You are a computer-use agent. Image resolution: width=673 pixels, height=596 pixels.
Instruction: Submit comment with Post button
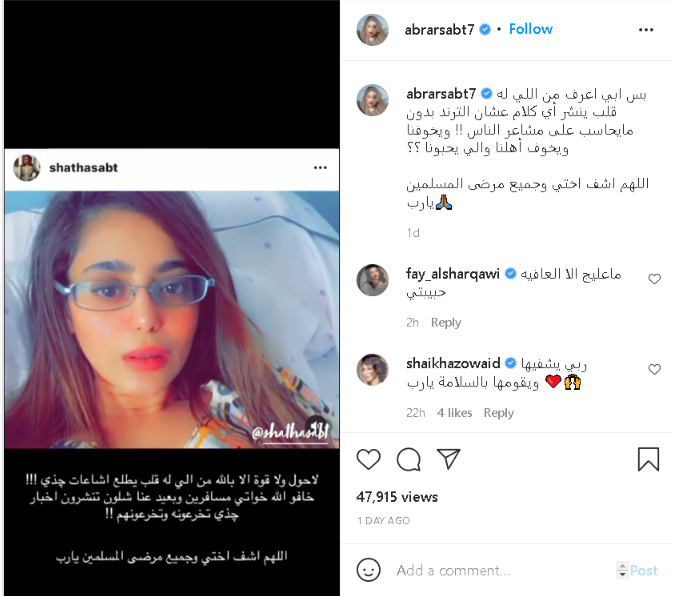[x=643, y=570]
